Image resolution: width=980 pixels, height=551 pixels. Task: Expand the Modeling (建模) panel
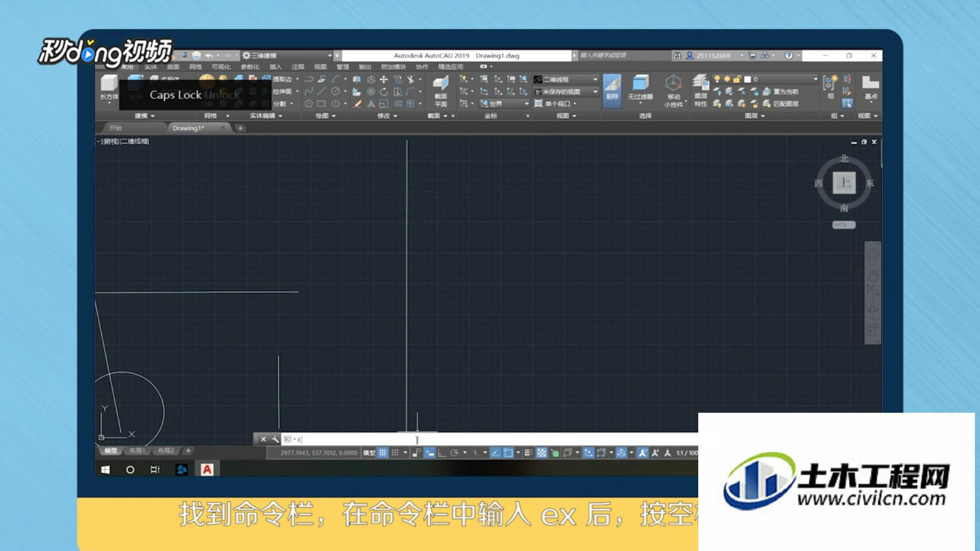coord(144,116)
